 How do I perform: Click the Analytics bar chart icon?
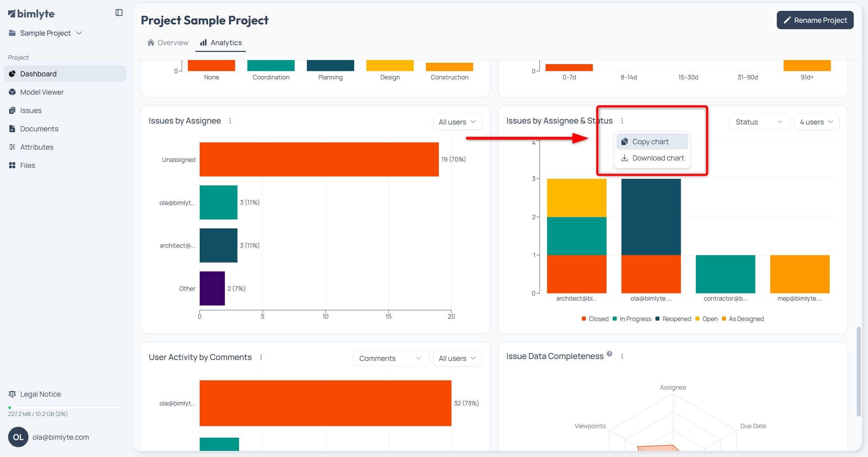click(x=203, y=42)
